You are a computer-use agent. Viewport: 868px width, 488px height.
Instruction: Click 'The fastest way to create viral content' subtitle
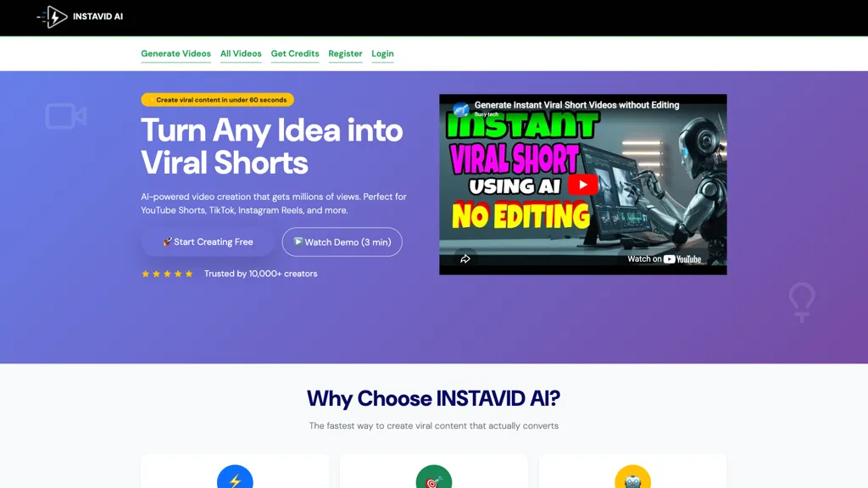tap(433, 426)
